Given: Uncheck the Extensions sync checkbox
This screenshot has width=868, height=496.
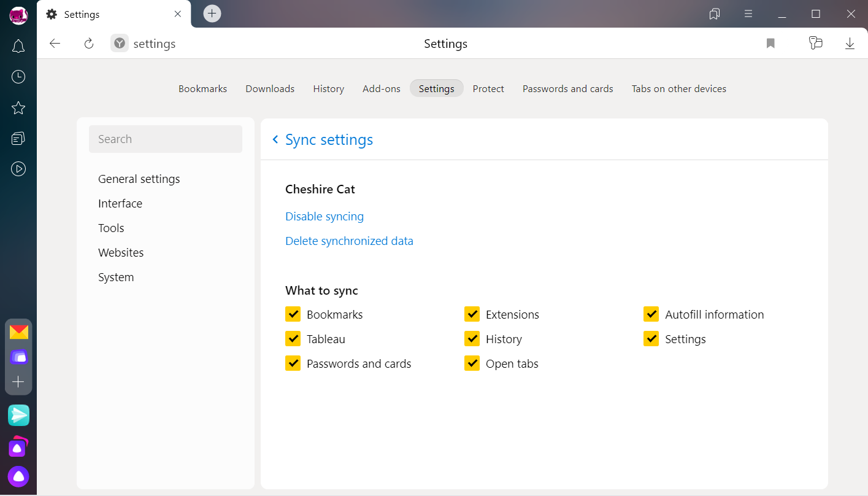Looking at the screenshot, I should point(472,314).
